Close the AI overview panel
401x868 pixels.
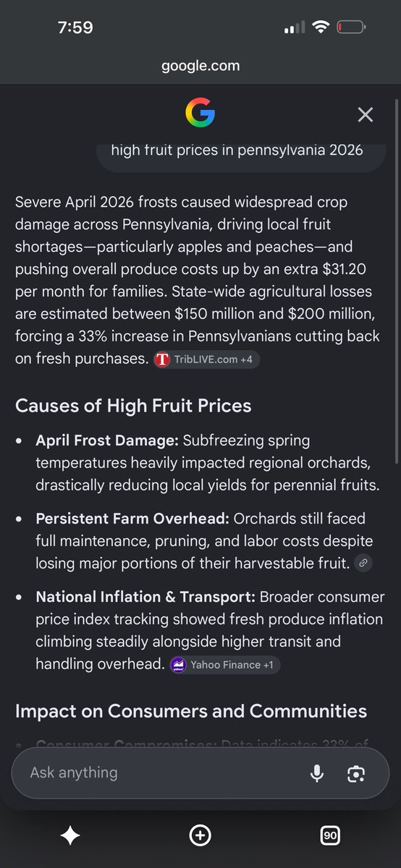point(366,114)
